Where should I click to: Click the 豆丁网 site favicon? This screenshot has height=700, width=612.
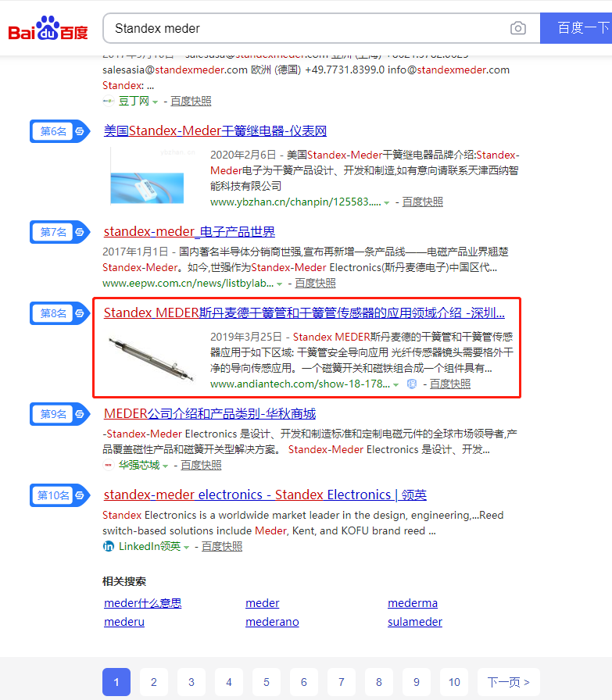click(x=108, y=102)
